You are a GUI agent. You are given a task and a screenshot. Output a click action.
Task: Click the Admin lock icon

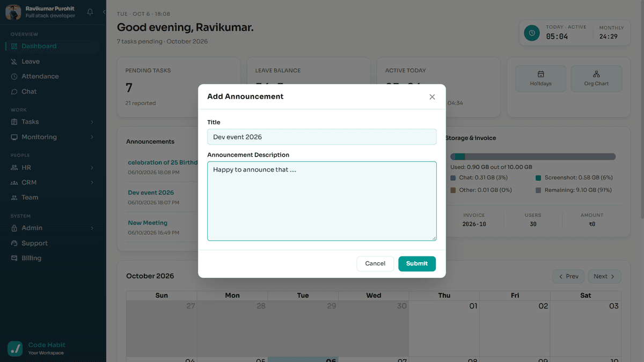(14, 228)
